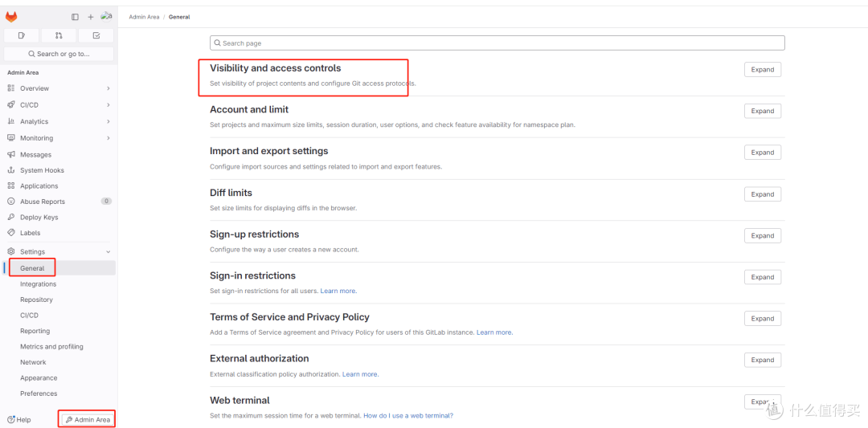Expand the Monitoring sidebar section
Screen dimensions: 868x428
pos(59,138)
